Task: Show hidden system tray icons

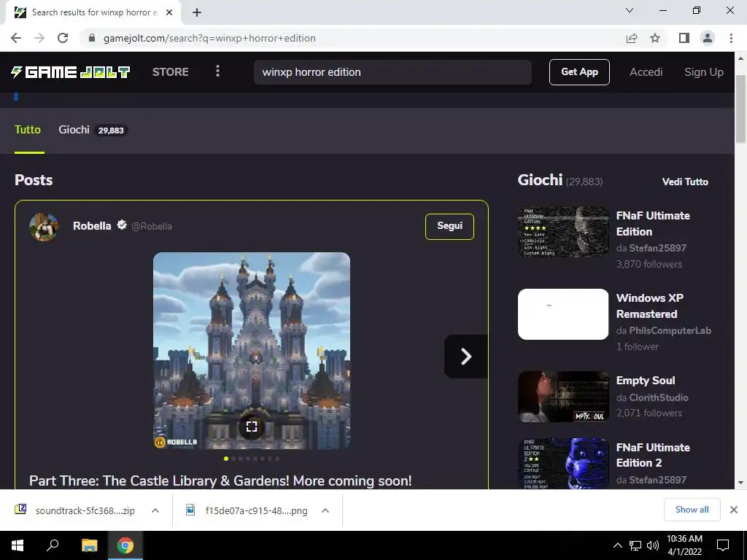Action: [x=617, y=545]
